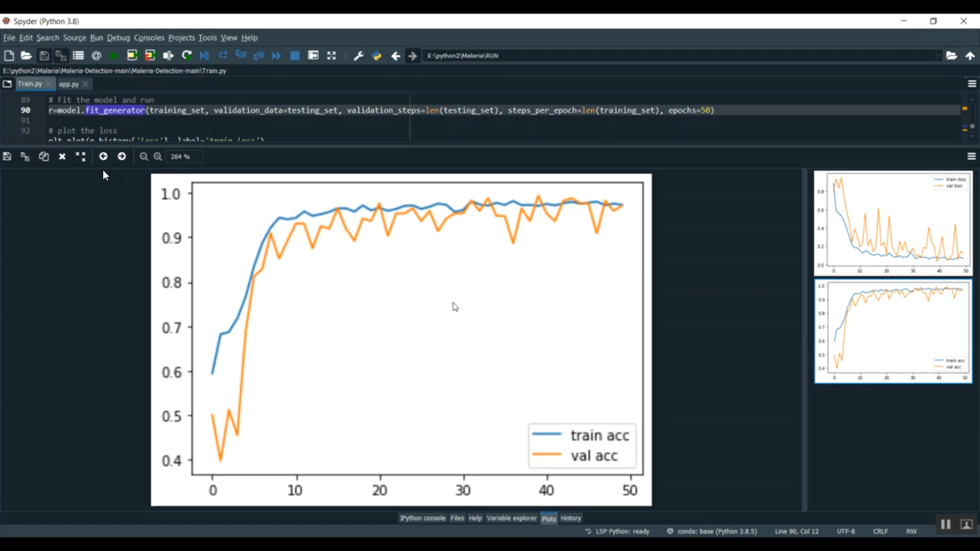
Task: Remove all plots from the pane
Action: click(x=80, y=157)
